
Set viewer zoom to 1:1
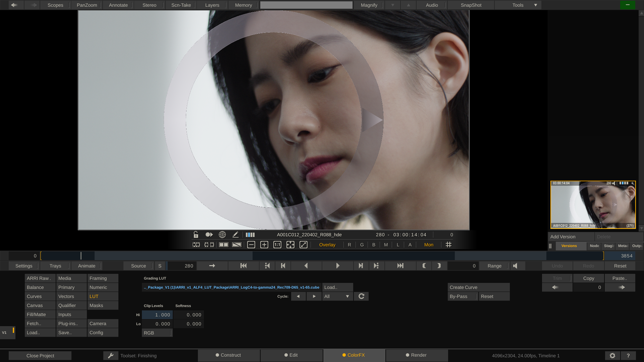pos(277,245)
